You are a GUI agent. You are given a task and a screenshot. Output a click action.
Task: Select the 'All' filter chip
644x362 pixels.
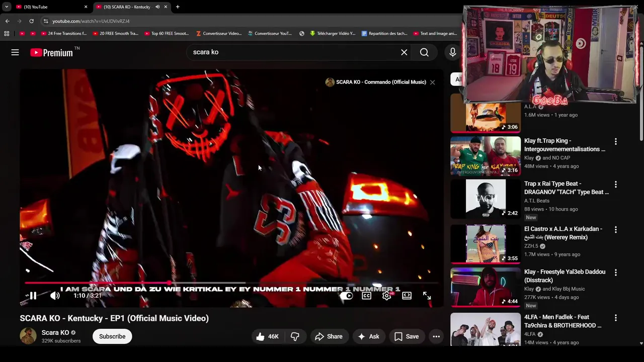(x=457, y=79)
